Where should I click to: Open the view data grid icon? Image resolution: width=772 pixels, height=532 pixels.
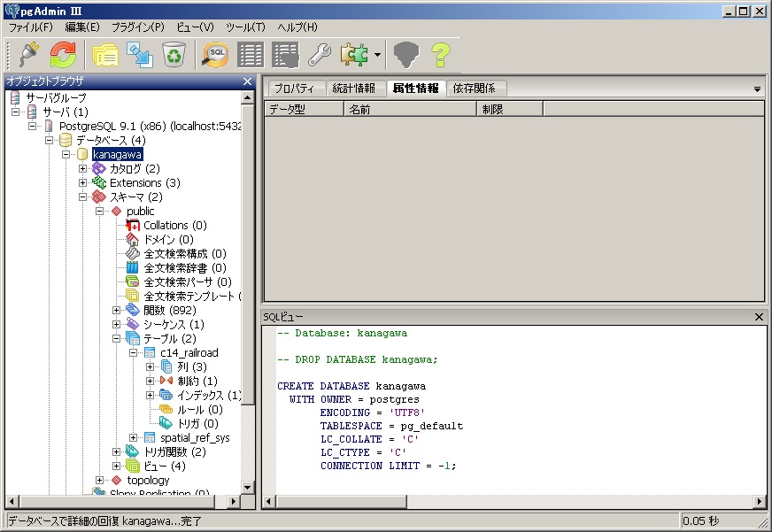click(251, 55)
